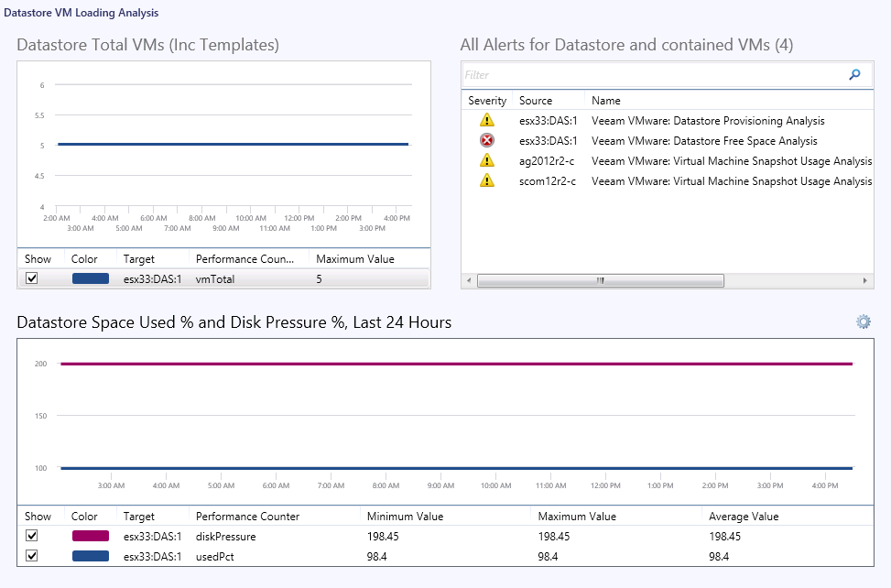
Task: Click the right arrow of the alerts scrollbar
Action: click(867, 279)
